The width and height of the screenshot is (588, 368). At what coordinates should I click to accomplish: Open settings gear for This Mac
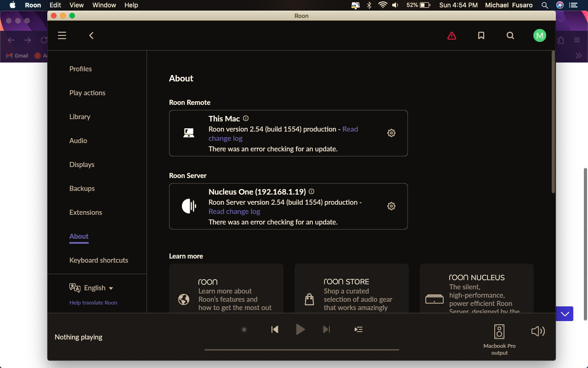(391, 132)
